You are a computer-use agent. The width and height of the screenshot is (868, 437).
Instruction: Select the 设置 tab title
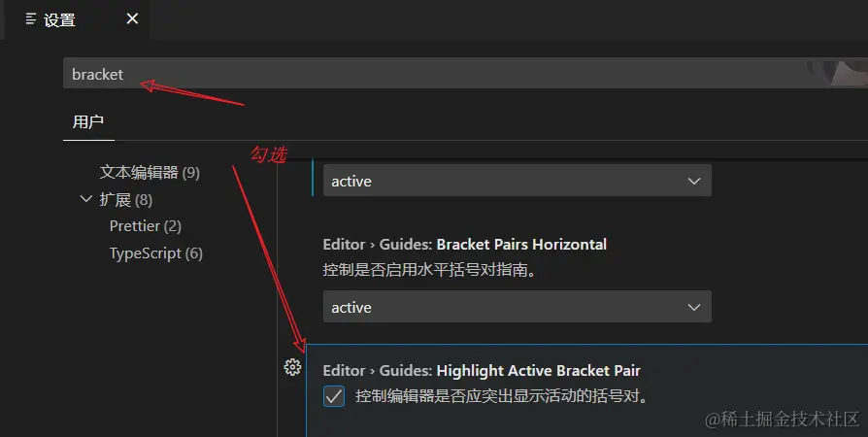pos(59,20)
